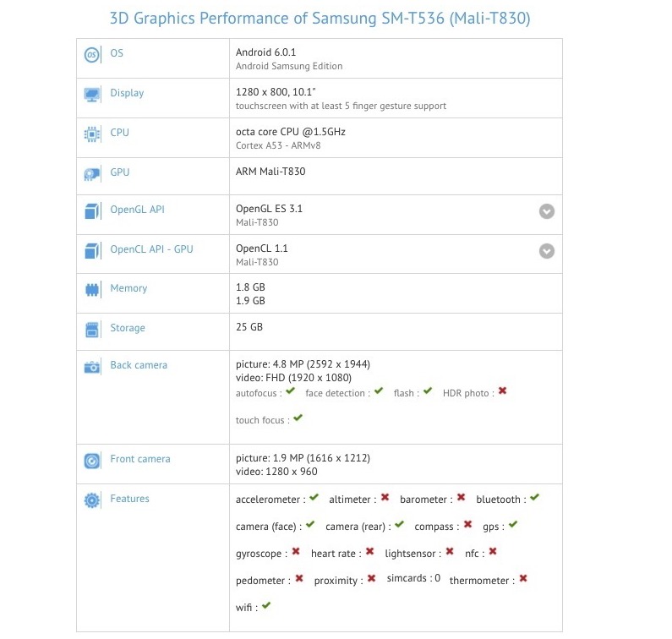This screenshot has width=672, height=639.
Task: Click the gyroscope red cross
Action: 296,551
